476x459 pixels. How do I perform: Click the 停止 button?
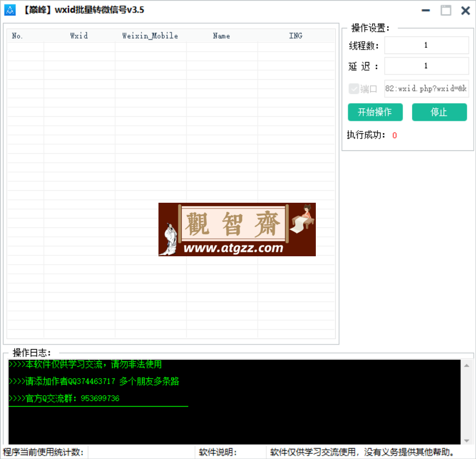pyautogui.click(x=440, y=112)
